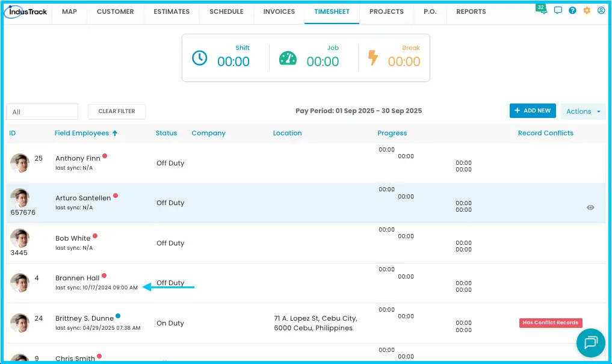The height and width of the screenshot is (364, 612).
Task: Click red status dot beside Arturo Santellen
Action: 116,196
